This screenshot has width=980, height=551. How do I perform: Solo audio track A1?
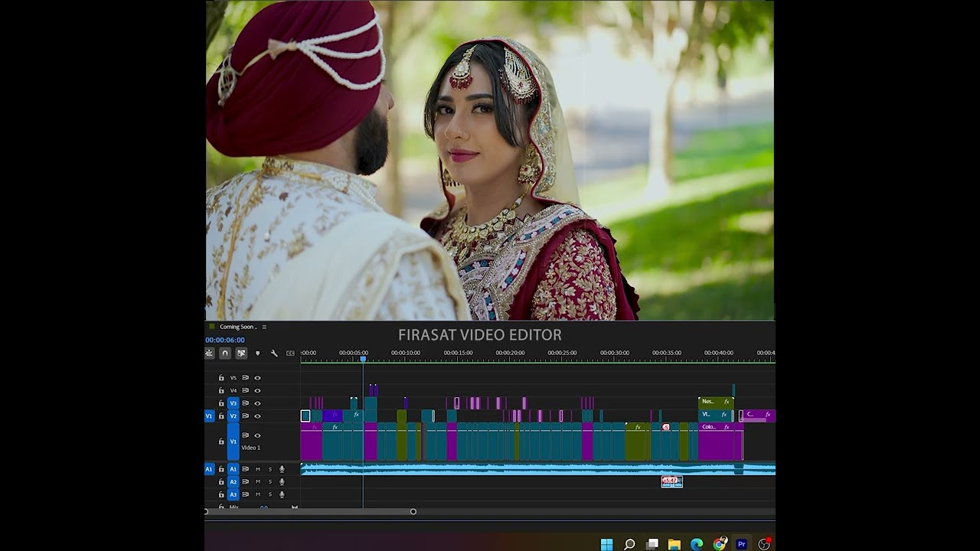point(269,469)
